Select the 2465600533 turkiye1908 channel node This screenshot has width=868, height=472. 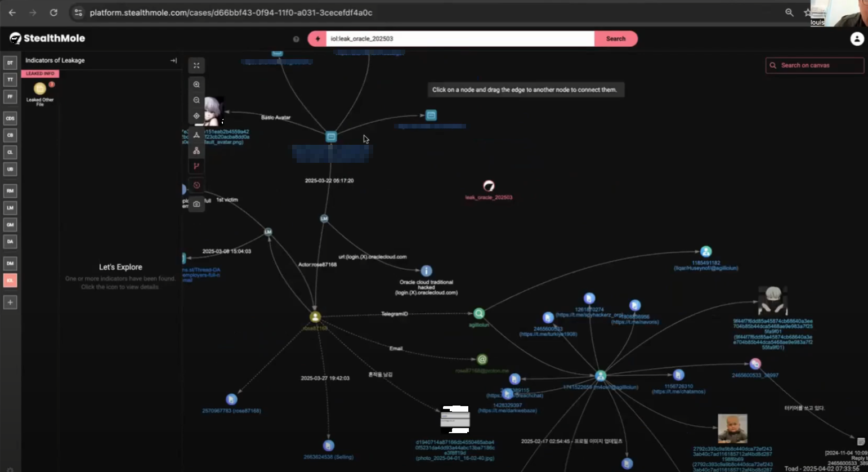tap(548, 318)
